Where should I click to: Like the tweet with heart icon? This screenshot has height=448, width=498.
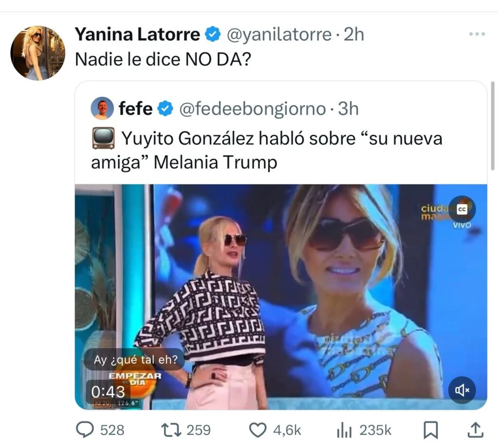pyautogui.click(x=258, y=430)
